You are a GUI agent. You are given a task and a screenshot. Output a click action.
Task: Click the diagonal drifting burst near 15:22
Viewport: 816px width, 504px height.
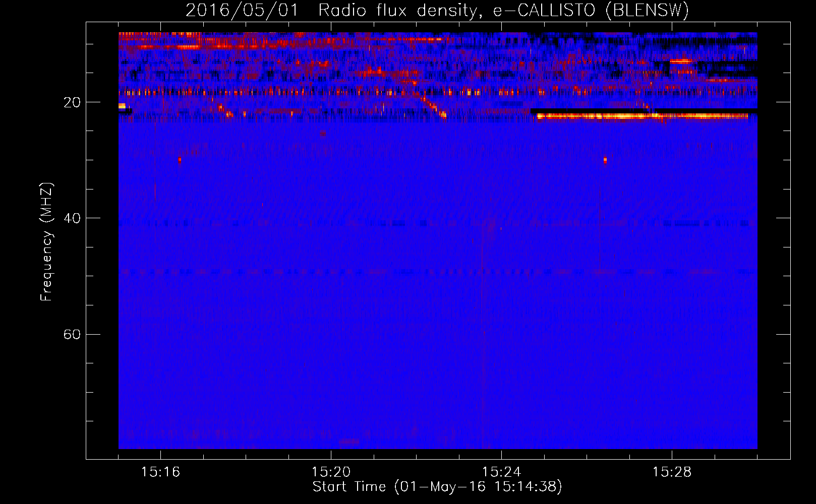[x=433, y=106]
